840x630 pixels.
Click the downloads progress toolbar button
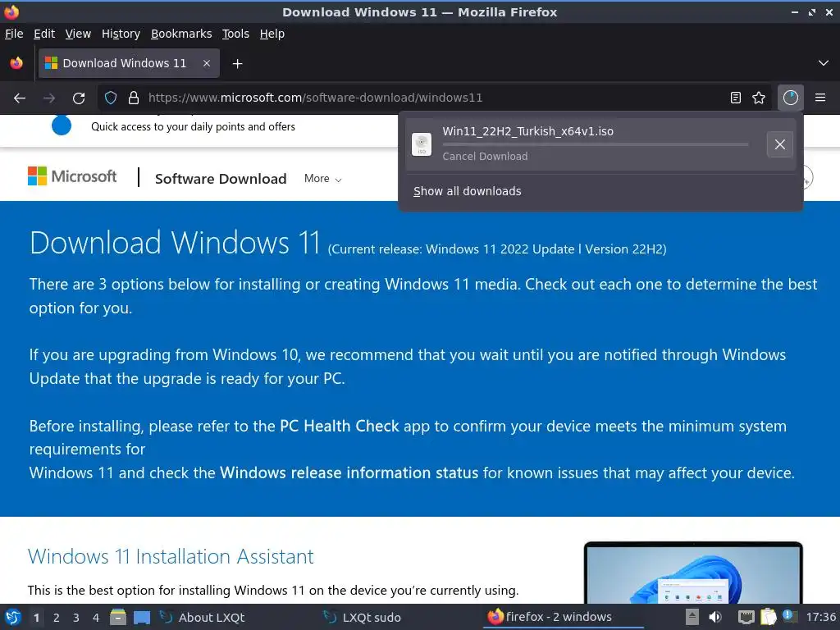[790, 98]
